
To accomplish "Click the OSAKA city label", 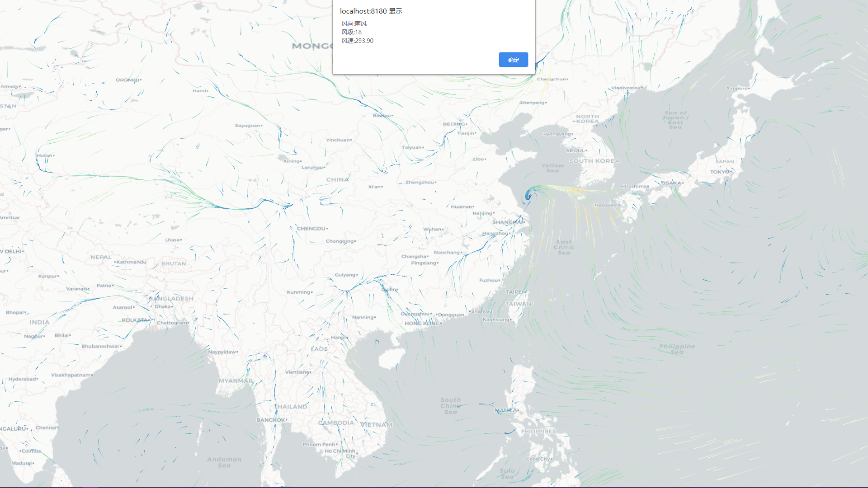I will 672,183.
